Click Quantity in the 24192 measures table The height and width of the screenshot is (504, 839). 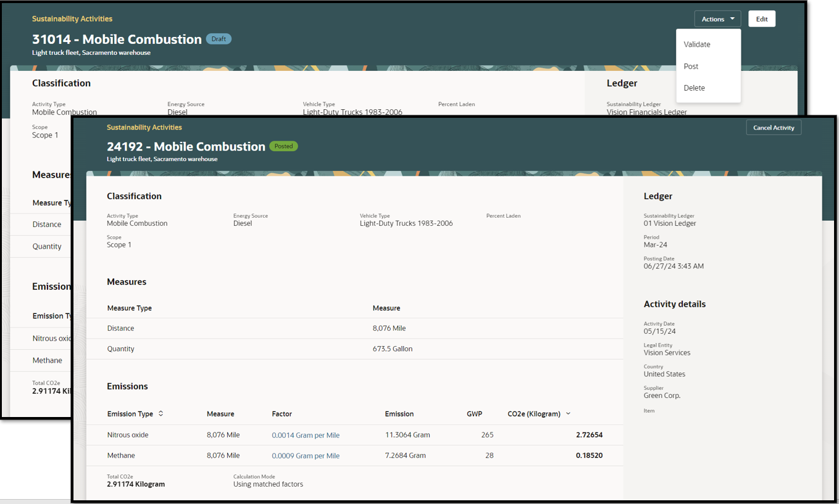click(120, 349)
